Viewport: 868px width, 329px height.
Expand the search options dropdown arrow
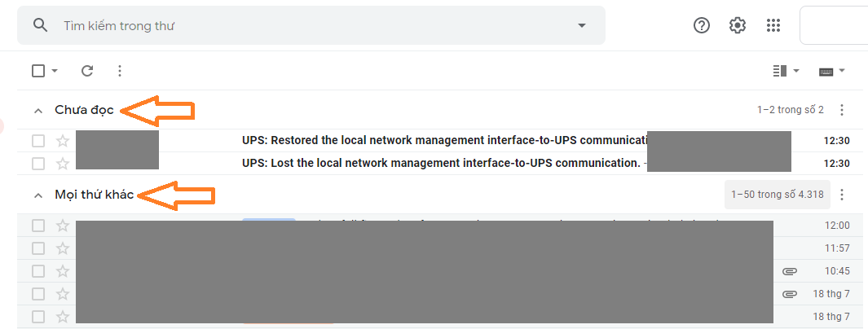coord(582,25)
